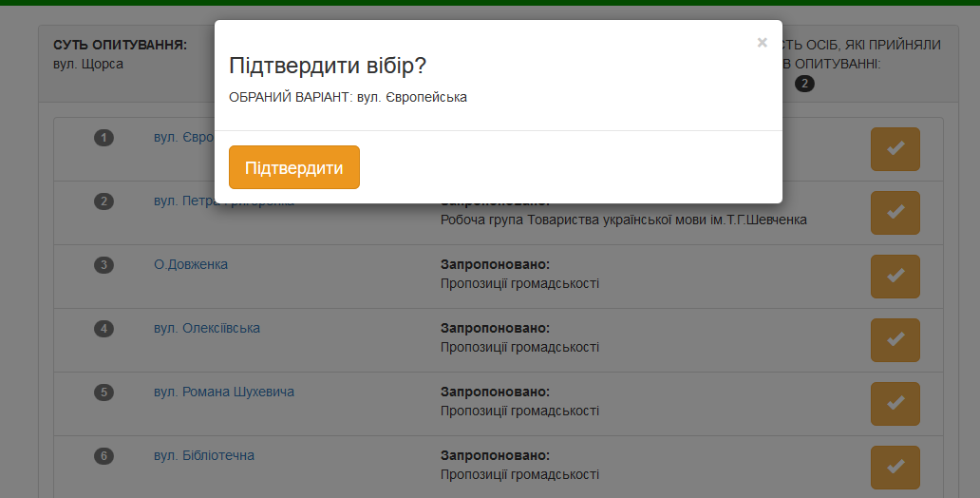Click number badge 3 beside О.Довженка
Screen dimensions: 980x498
click(104, 265)
